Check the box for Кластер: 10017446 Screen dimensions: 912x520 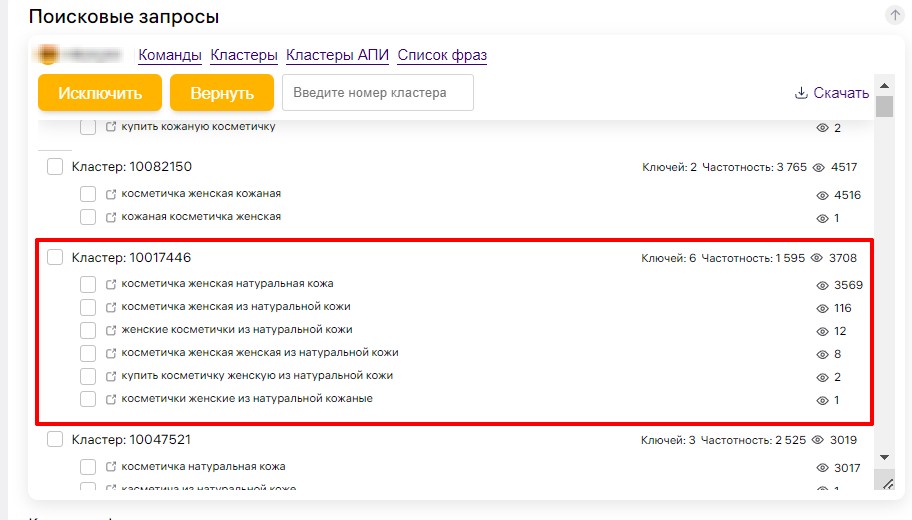coord(55,258)
